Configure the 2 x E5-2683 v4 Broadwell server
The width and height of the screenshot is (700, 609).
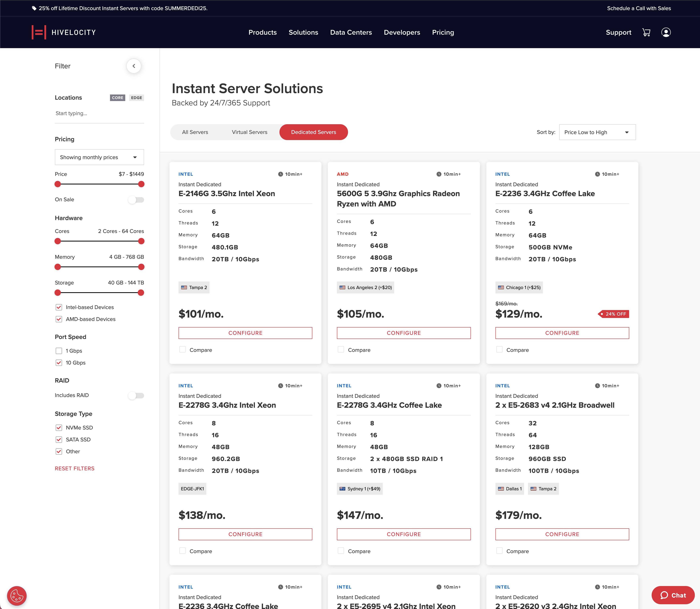click(562, 534)
